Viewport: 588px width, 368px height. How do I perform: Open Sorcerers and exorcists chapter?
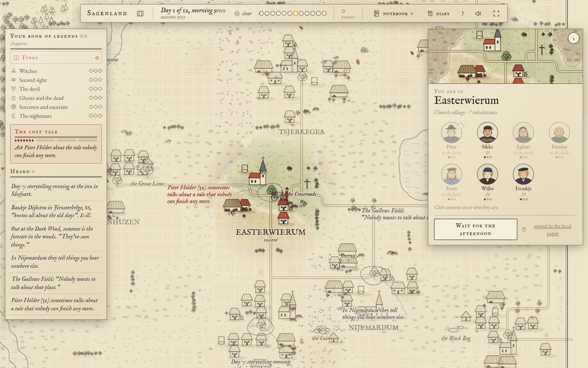(56, 107)
